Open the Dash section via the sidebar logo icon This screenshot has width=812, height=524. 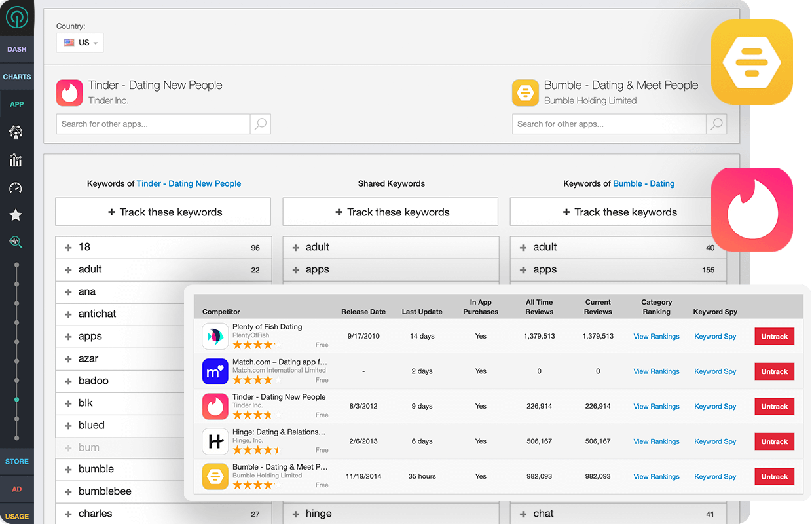coord(16,16)
